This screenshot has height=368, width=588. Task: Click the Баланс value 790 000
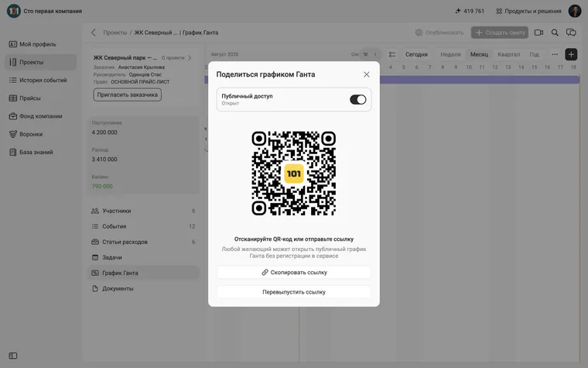click(x=102, y=186)
